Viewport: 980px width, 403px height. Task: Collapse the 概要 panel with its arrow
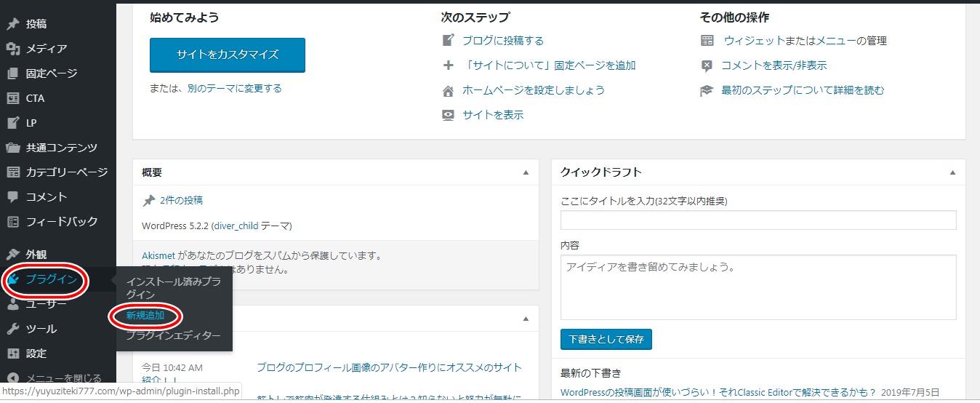pyautogui.click(x=526, y=173)
